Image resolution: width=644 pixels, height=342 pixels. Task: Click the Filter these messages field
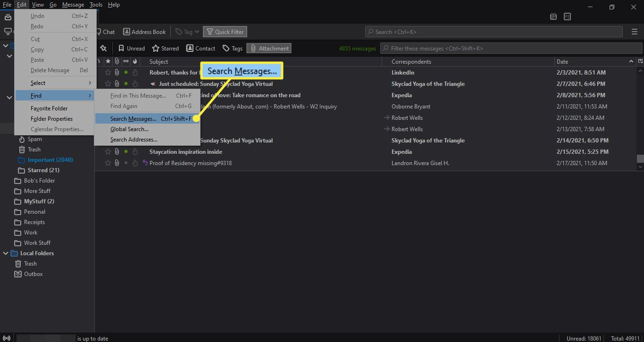[511, 48]
